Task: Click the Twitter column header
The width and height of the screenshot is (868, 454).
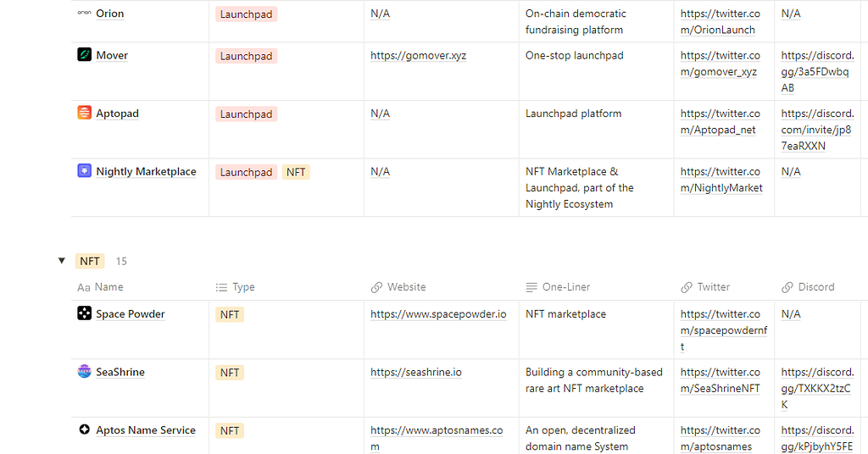Action: (x=713, y=287)
